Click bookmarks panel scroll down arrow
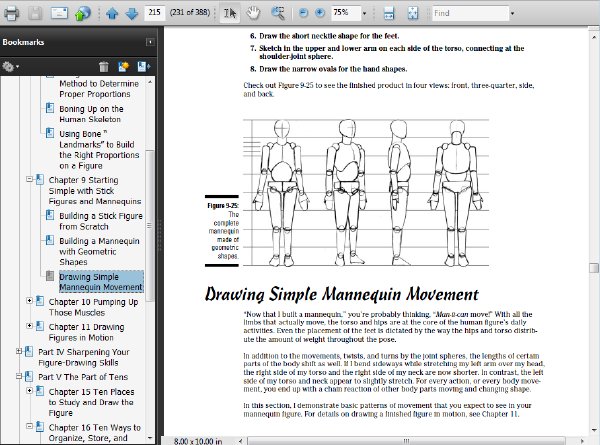This screenshot has height=445, width=600. click(150, 438)
